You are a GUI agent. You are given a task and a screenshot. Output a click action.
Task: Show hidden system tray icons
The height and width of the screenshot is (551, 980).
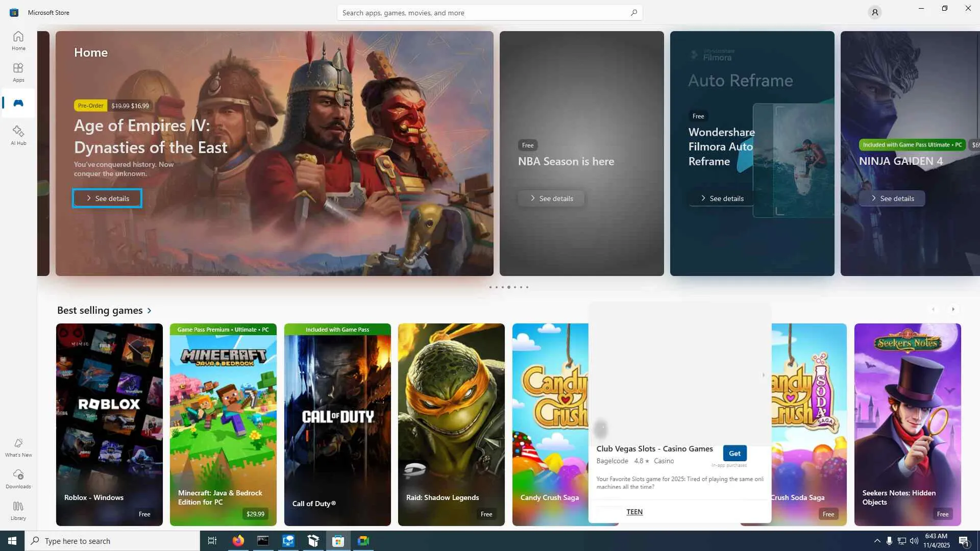click(x=877, y=541)
